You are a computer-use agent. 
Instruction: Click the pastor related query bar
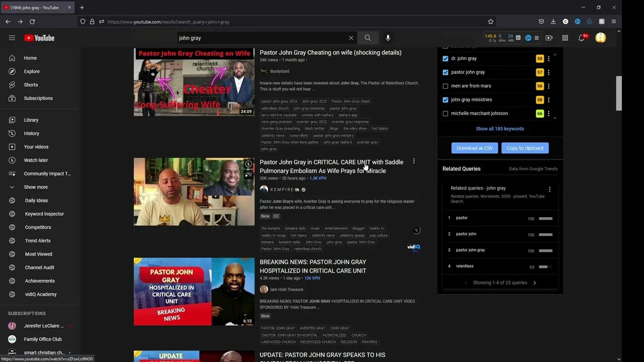545,218
